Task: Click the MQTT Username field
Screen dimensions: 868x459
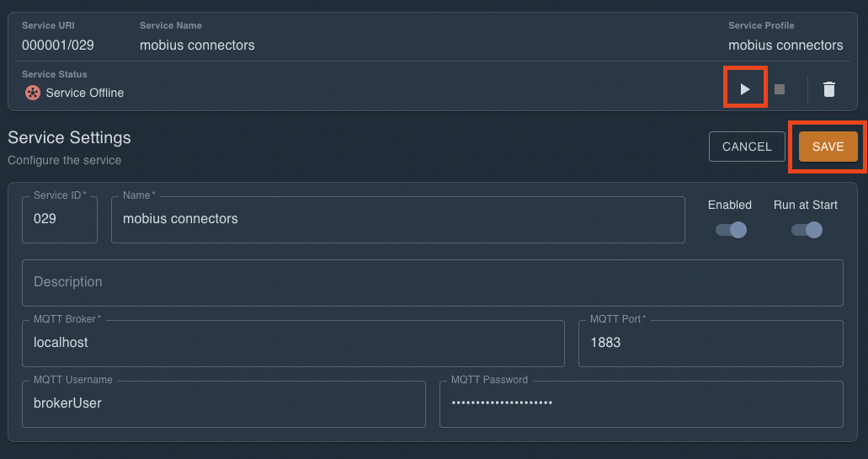Action: [x=223, y=403]
